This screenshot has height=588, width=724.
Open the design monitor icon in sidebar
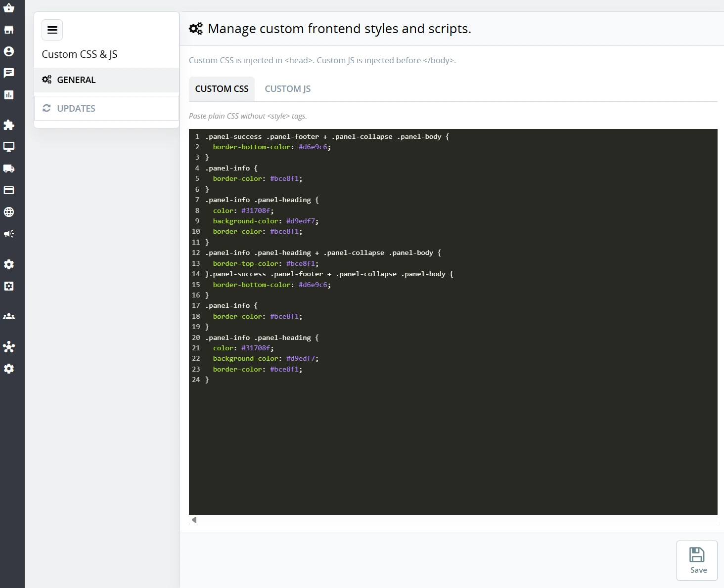click(9, 147)
